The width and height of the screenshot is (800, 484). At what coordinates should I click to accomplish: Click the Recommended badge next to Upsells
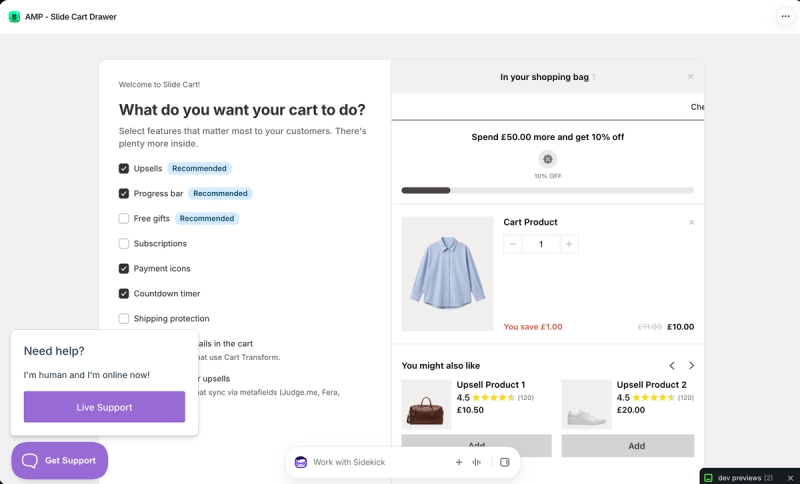pyautogui.click(x=199, y=168)
